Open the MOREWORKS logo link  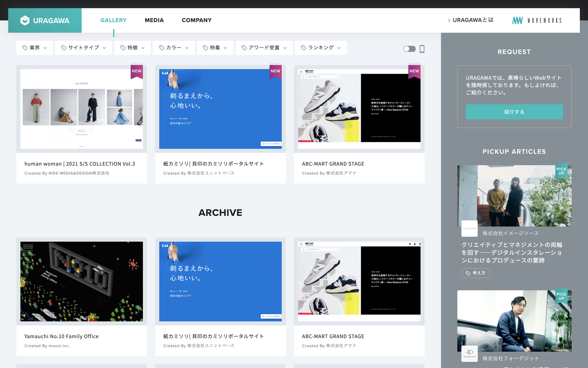click(x=537, y=20)
